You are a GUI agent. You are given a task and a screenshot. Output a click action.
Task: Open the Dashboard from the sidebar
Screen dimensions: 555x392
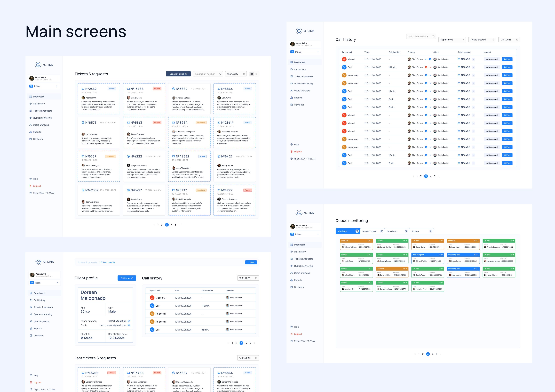(x=39, y=97)
